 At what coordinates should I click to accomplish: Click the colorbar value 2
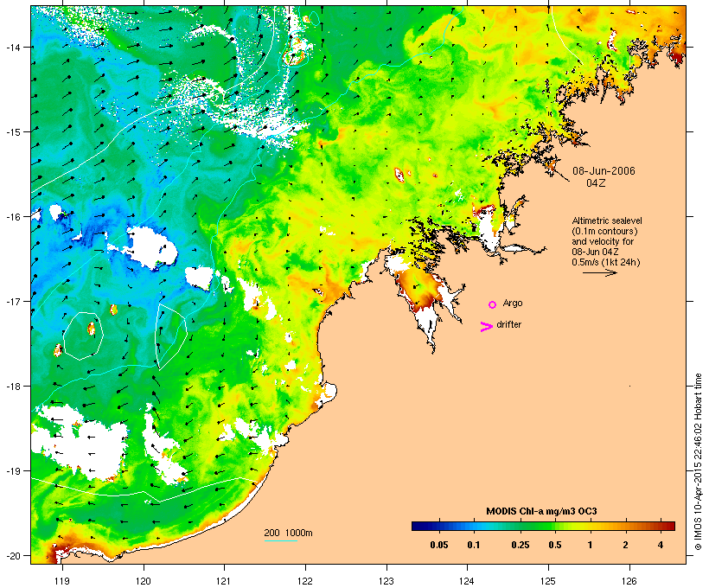click(x=625, y=545)
